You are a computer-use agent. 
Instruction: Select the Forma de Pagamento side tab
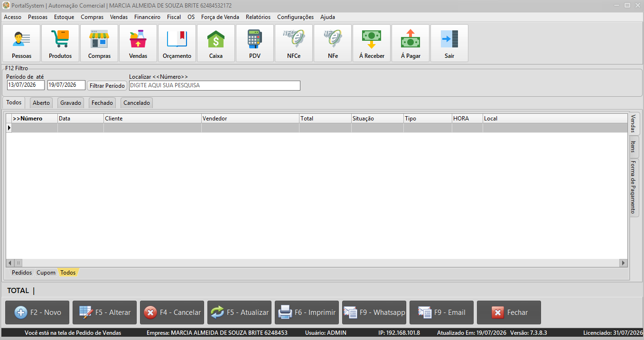click(634, 187)
